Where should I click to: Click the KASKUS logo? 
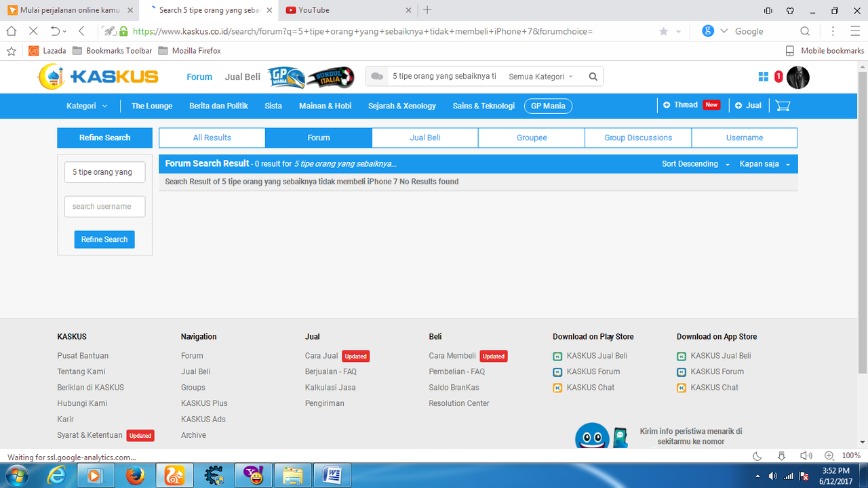pos(98,77)
